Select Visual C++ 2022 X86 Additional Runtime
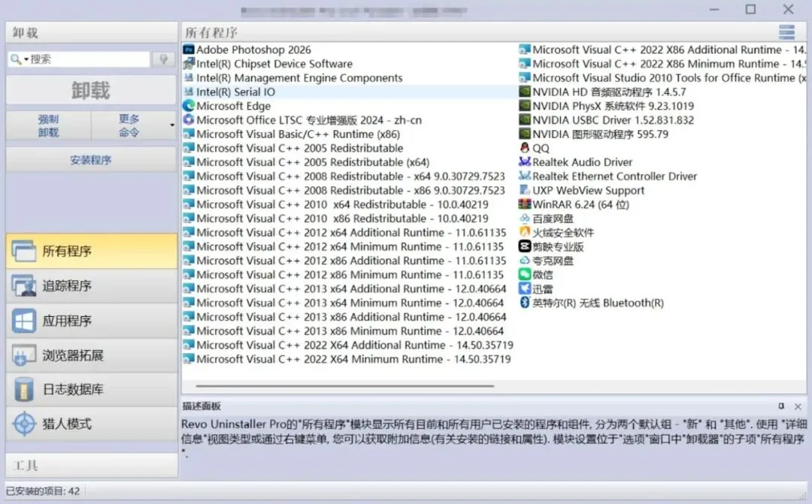 click(669, 50)
